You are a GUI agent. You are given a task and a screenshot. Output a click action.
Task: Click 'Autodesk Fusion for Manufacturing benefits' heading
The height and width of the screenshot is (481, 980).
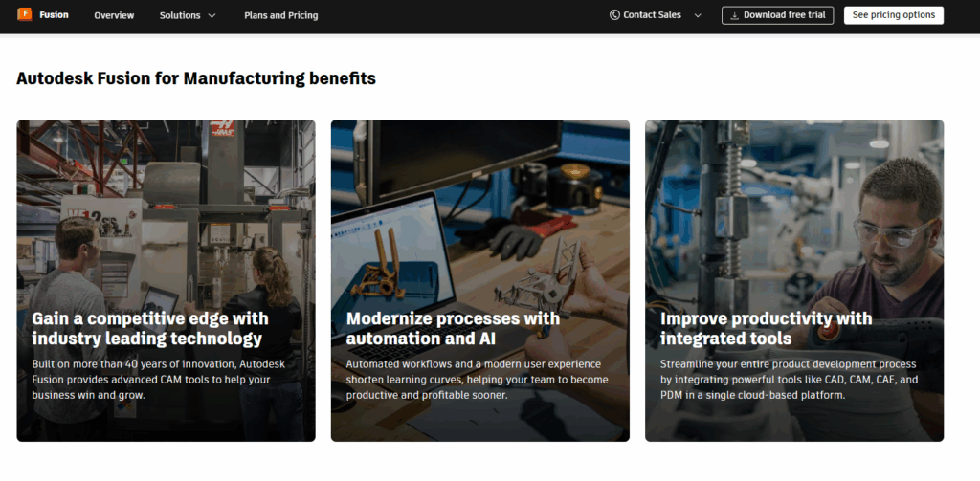pyautogui.click(x=196, y=78)
